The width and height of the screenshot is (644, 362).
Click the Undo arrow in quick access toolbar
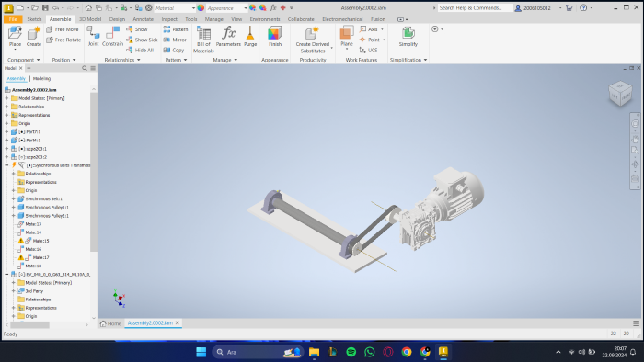click(x=55, y=7)
